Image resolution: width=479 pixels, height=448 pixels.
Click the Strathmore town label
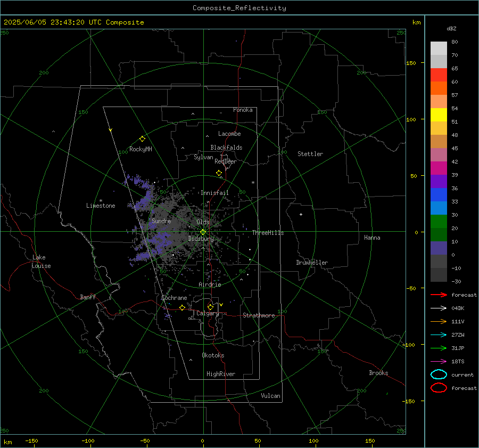(x=259, y=315)
